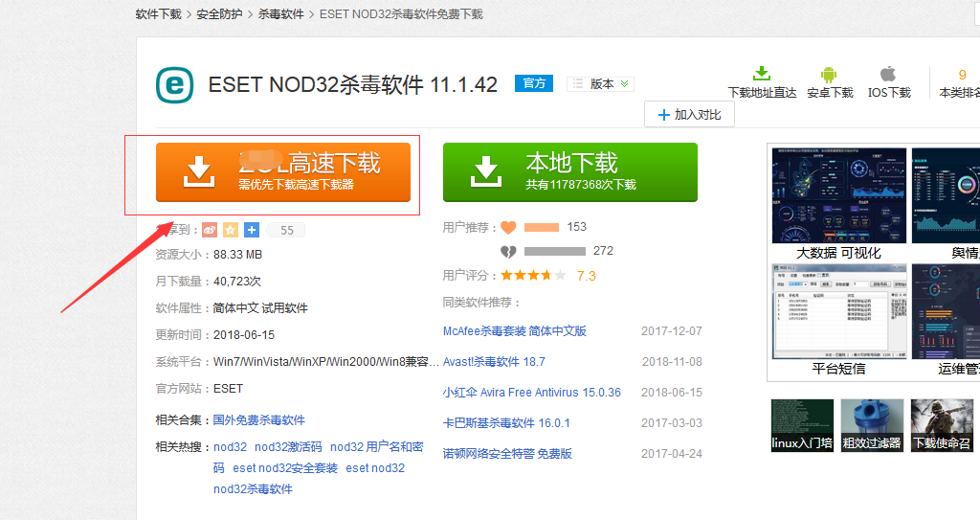Click the Android download icon
The image size is (980, 520).
pyautogui.click(x=829, y=74)
